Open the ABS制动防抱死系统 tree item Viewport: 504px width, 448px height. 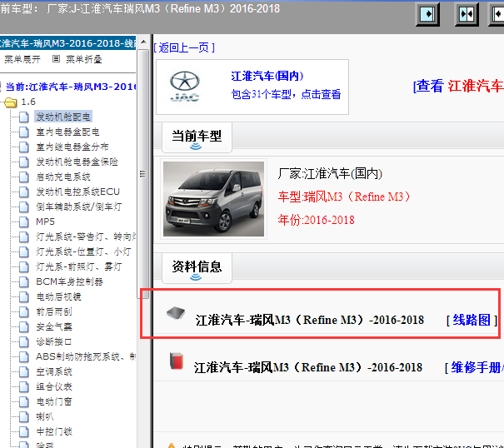86,356
